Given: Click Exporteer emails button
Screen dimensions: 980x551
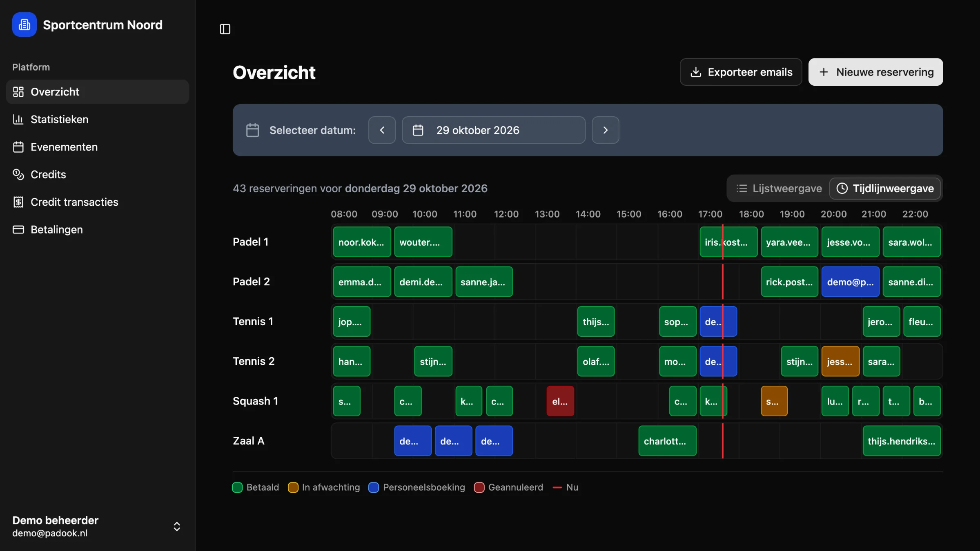Looking at the screenshot, I should [x=741, y=72].
